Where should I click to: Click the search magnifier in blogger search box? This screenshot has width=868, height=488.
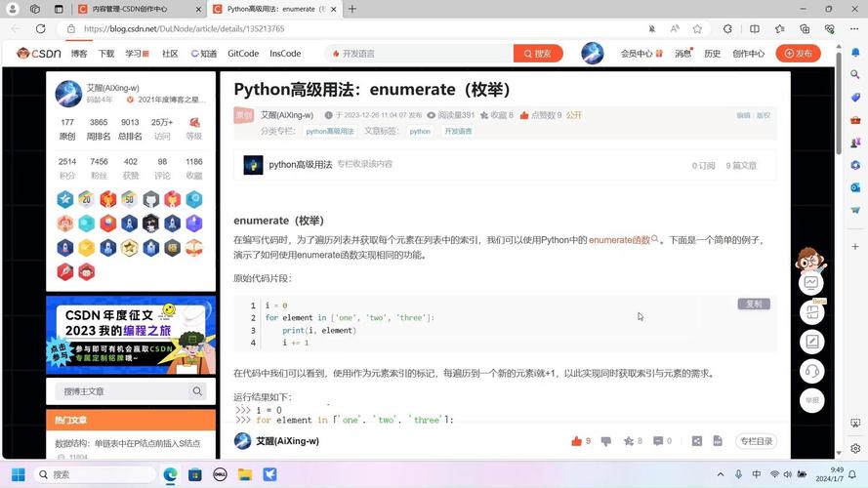pos(197,391)
